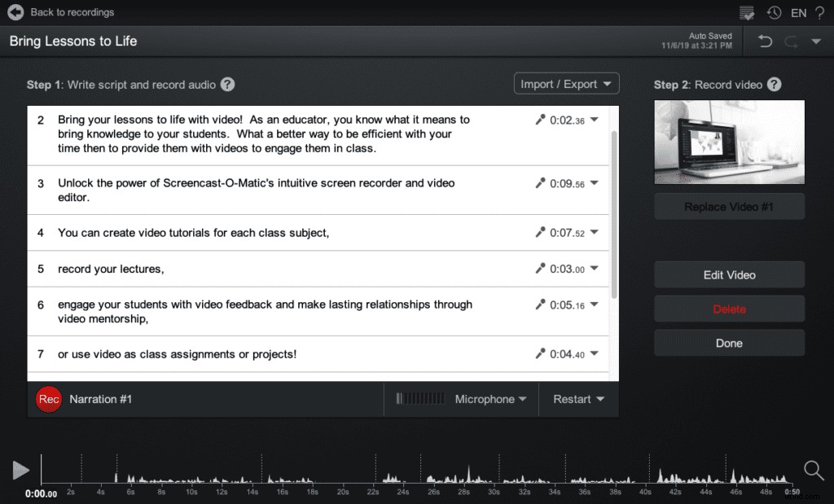Click the microphone icon on script line 4
The width and height of the screenshot is (834, 504).
click(538, 233)
